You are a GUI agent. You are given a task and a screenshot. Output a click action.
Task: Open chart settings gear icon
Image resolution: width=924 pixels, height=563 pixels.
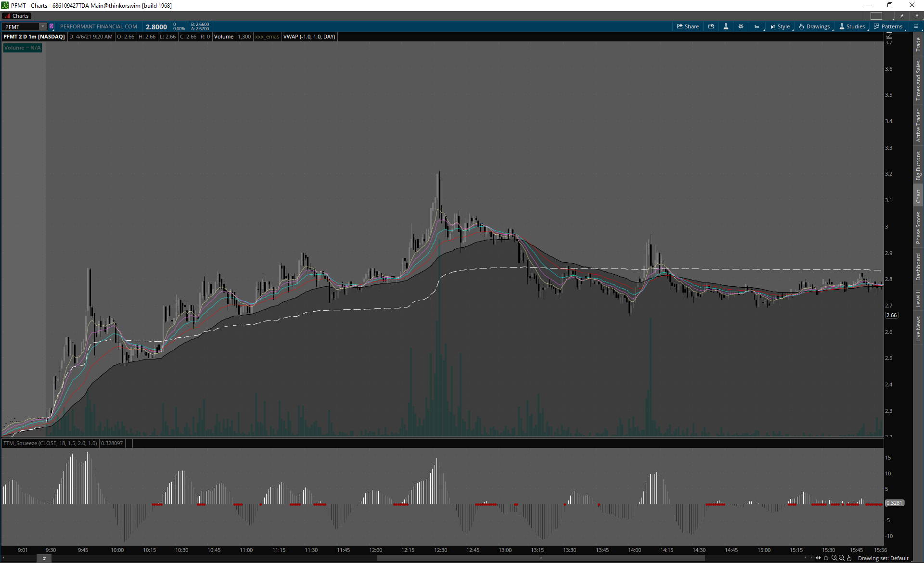point(741,26)
